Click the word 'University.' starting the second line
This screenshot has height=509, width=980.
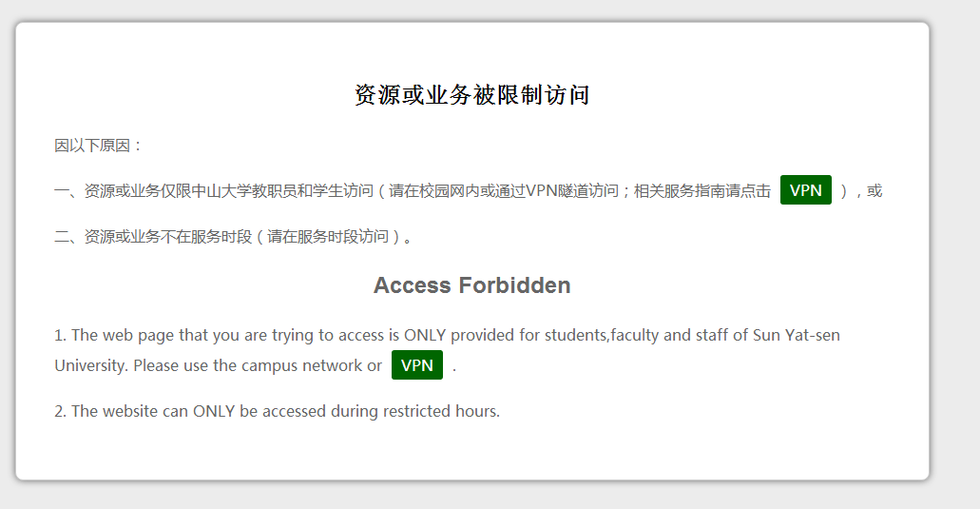(91, 365)
